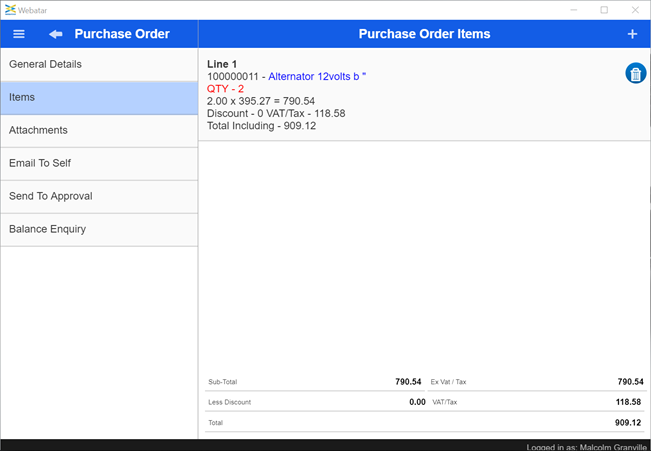Minimize the Webatar window
Image resolution: width=651 pixels, height=451 pixels.
pos(573,10)
